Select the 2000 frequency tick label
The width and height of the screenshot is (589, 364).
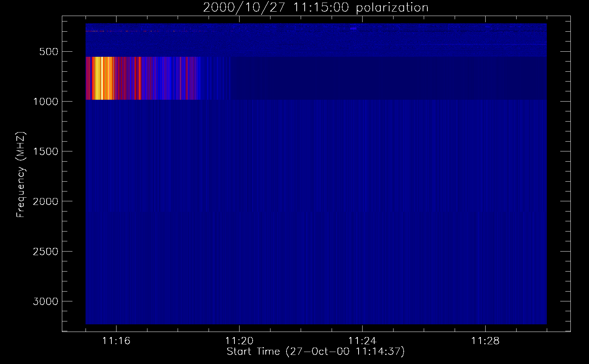point(46,201)
